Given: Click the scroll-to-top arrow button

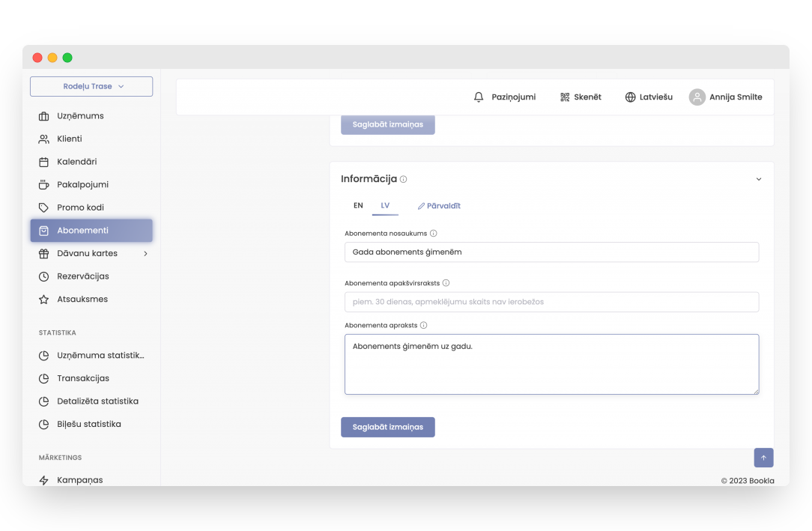Looking at the screenshot, I should 763,458.
